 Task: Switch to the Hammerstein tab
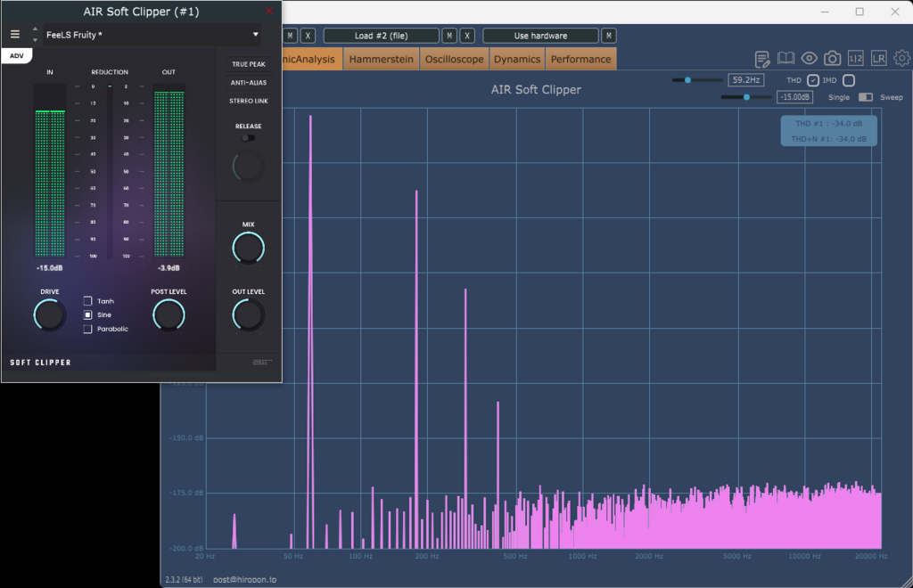pyautogui.click(x=382, y=60)
